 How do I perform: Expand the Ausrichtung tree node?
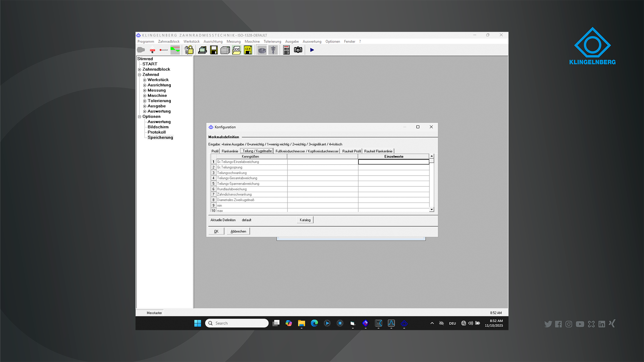point(145,85)
